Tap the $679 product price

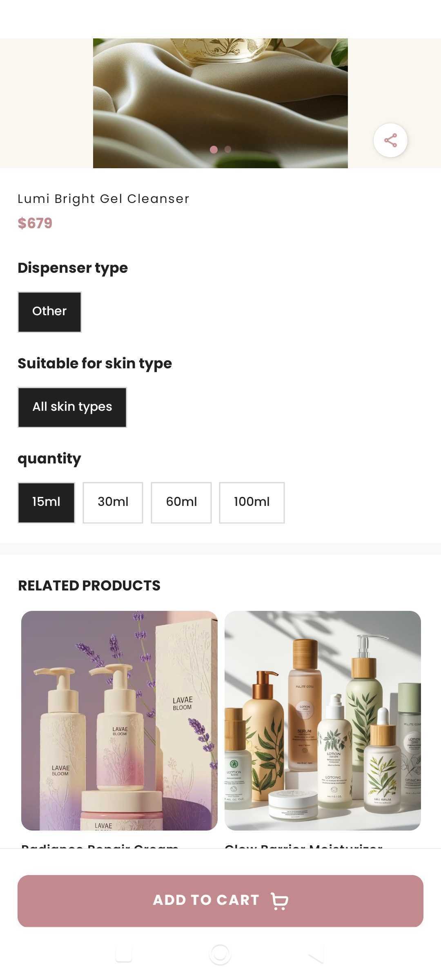tap(35, 223)
